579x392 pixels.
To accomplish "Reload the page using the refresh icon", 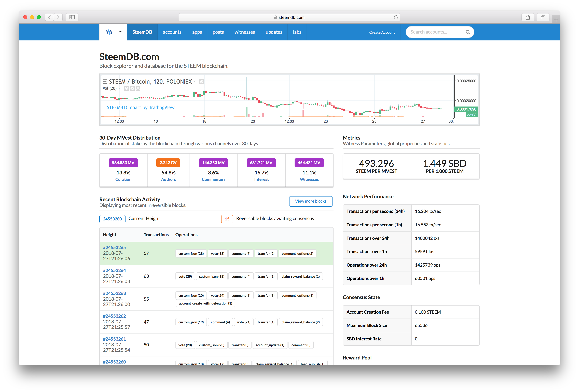I will pos(396,17).
